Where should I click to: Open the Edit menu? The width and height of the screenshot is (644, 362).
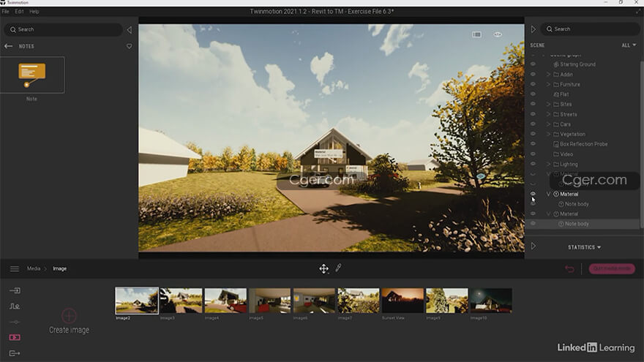pos(19,12)
